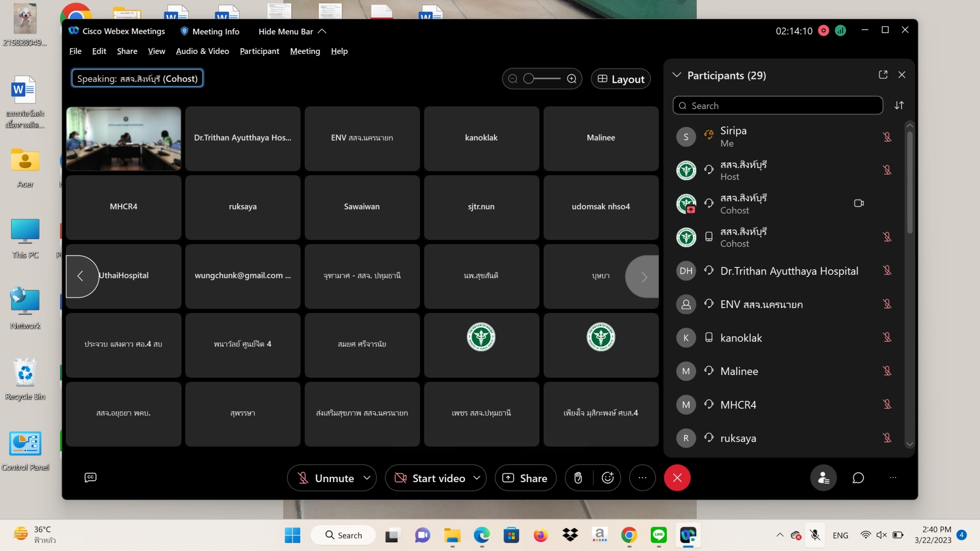Open Firefox in the taskbar
The image size is (980, 551).
(x=541, y=535)
